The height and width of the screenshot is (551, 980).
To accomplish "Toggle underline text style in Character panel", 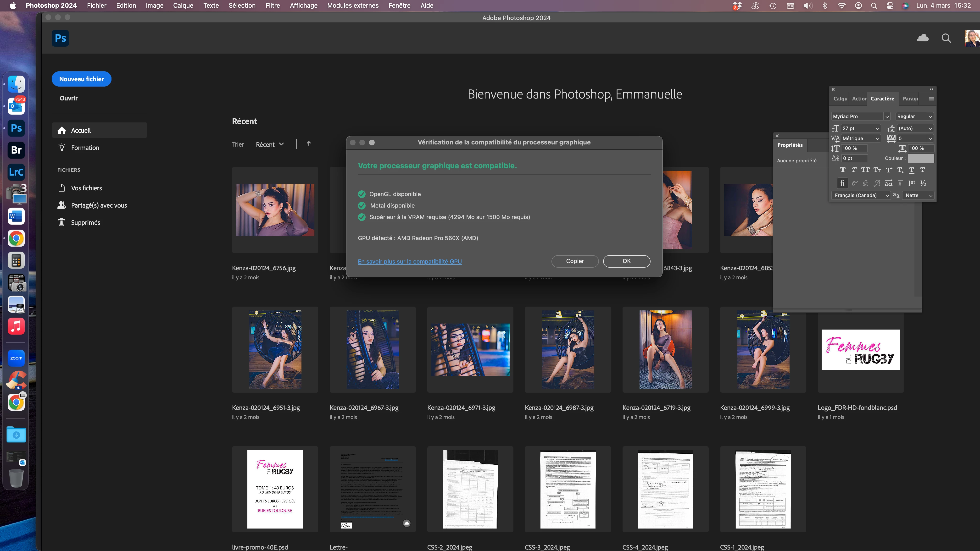I will click(912, 170).
